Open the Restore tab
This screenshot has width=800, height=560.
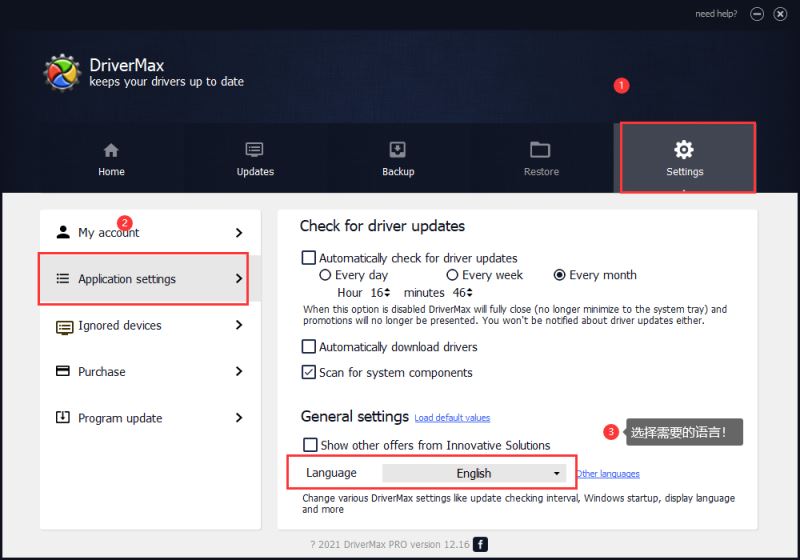(541, 158)
